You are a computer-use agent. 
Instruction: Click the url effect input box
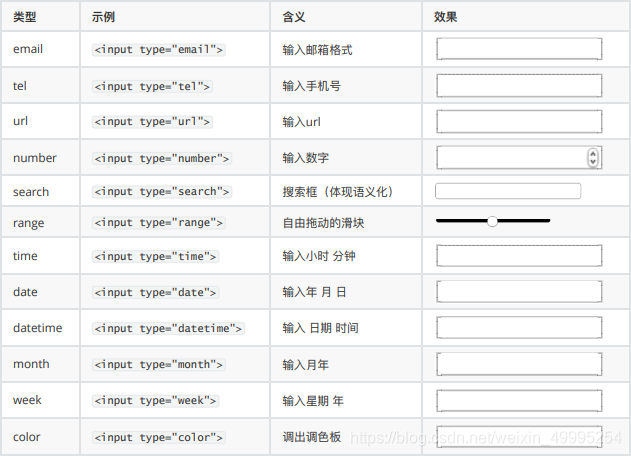(x=519, y=122)
